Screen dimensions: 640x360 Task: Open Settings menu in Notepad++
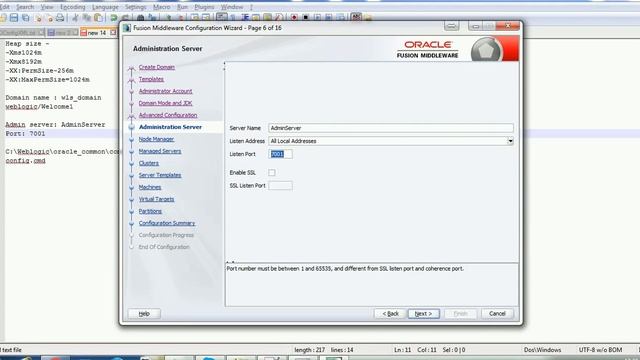[x=136, y=7]
